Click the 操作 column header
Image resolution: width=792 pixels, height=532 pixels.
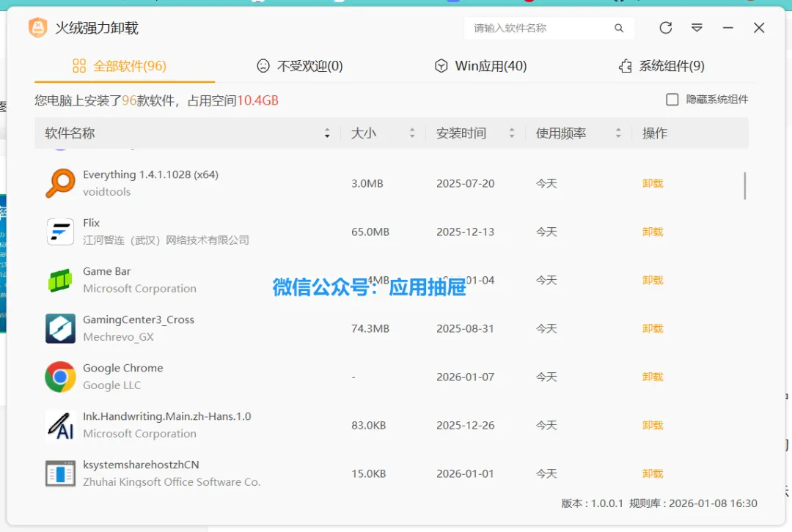(655, 133)
